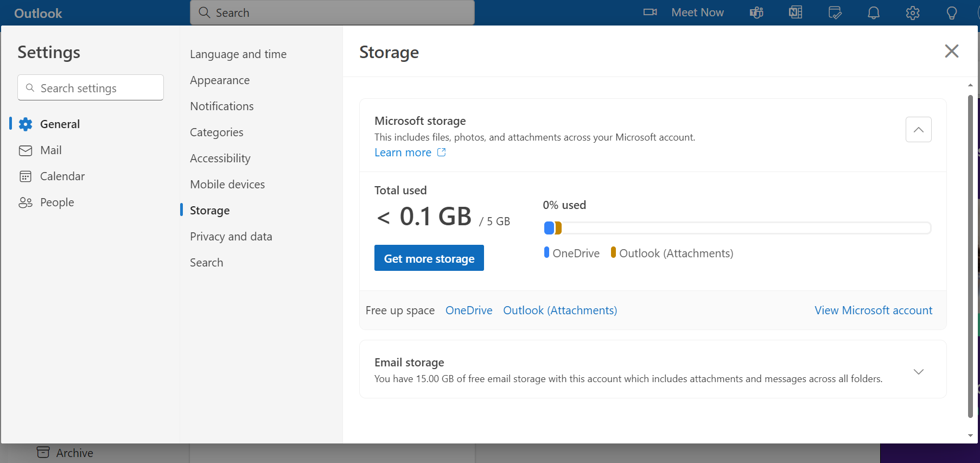Open the Teams icon in the header
This screenshot has width=980, height=463.
[756, 12]
